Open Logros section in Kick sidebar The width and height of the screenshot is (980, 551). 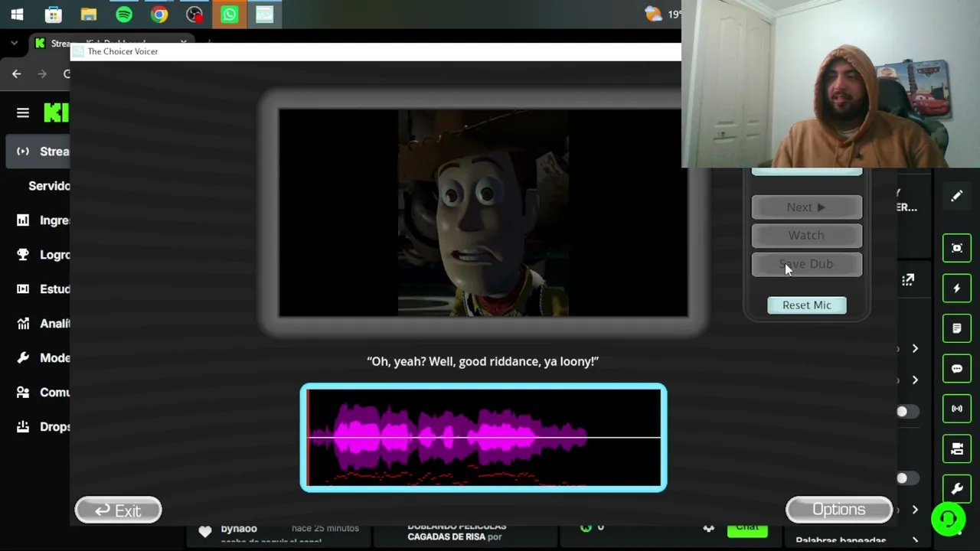point(43,255)
